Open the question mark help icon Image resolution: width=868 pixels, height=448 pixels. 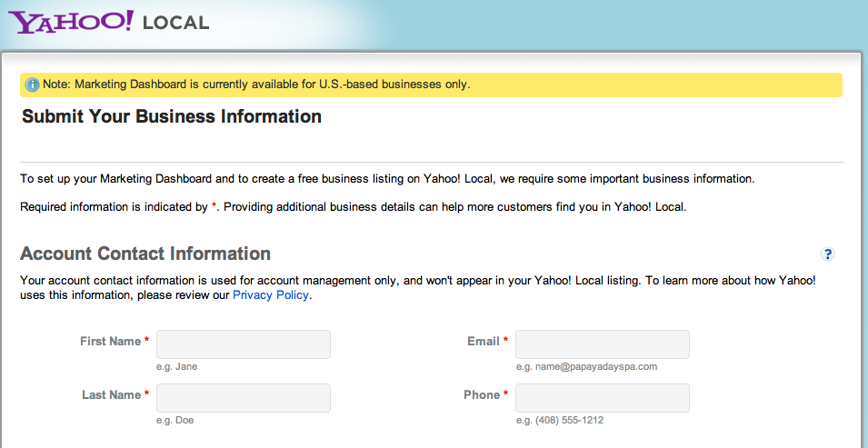pyautogui.click(x=827, y=254)
